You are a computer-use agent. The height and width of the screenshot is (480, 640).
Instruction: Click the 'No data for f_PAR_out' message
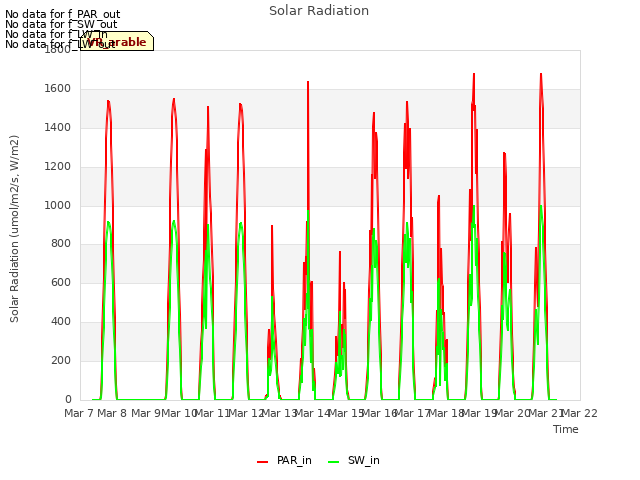62,15
